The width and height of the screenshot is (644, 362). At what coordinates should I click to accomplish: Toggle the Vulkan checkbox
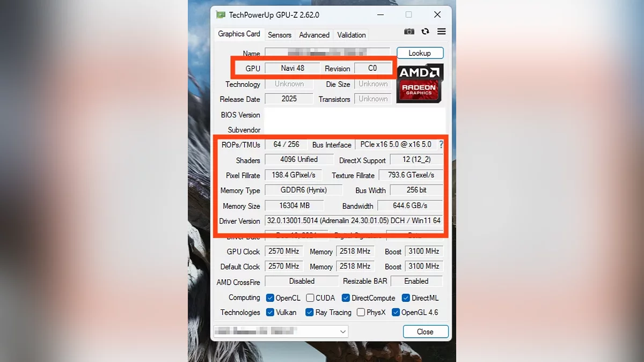click(x=271, y=312)
